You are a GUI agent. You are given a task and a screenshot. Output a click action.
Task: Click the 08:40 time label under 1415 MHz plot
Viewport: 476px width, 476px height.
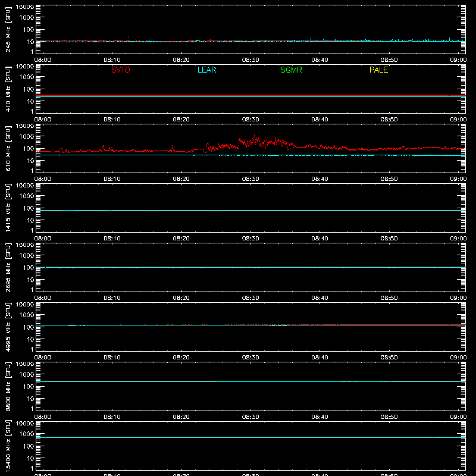320,239
